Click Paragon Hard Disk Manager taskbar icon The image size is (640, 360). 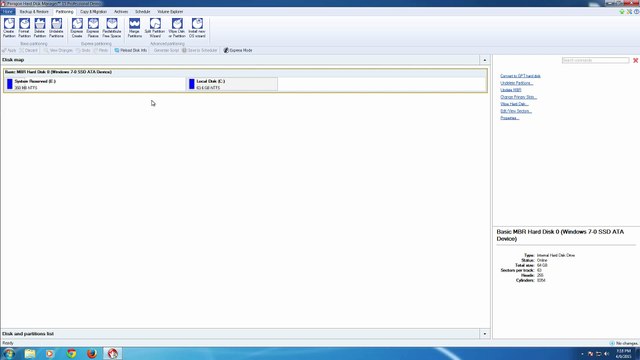tap(113, 353)
